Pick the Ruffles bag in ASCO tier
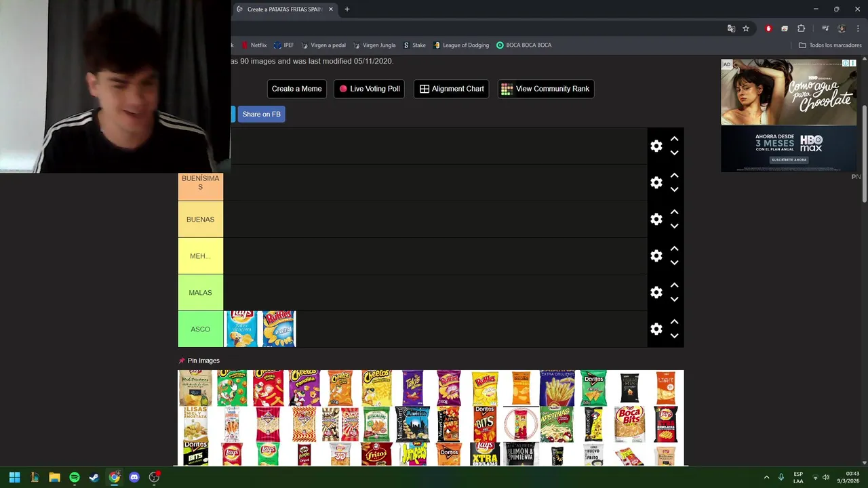This screenshot has height=488, width=868. tap(278, 329)
